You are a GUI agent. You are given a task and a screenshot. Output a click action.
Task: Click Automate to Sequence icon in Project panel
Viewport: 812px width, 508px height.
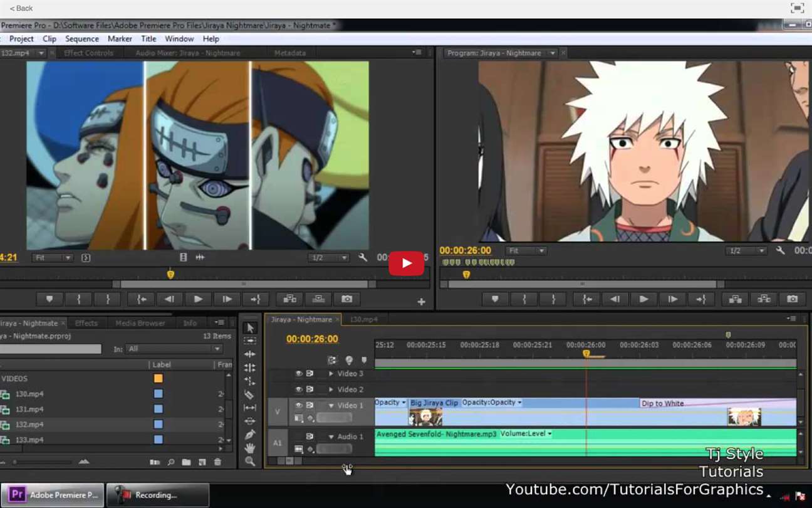click(x=155, y=462)
